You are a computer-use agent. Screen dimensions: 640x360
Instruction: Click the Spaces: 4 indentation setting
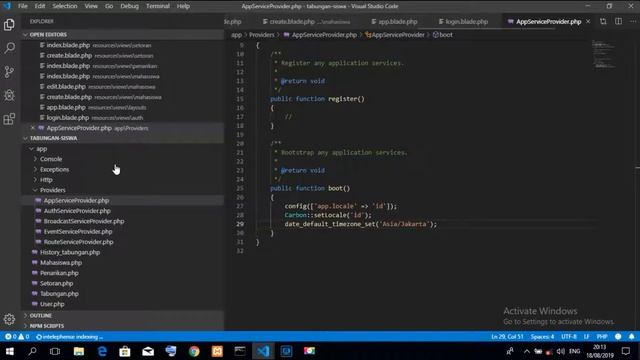click(542, 337)
